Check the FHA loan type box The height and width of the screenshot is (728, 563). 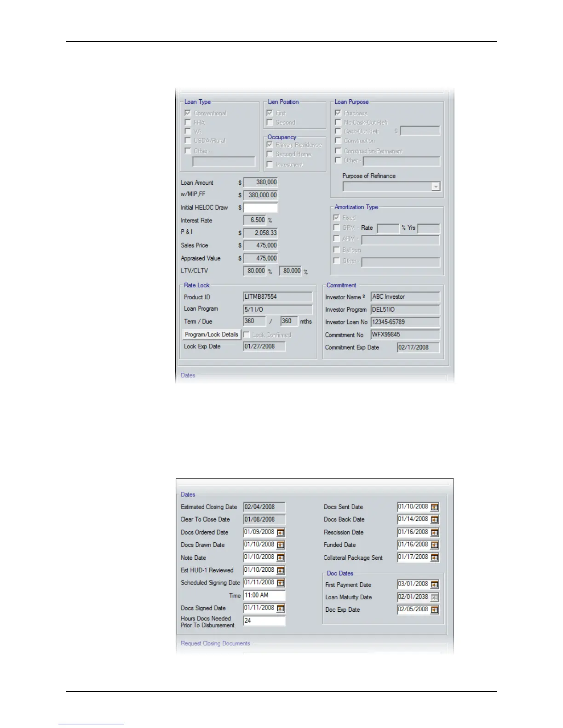point(188,122)
